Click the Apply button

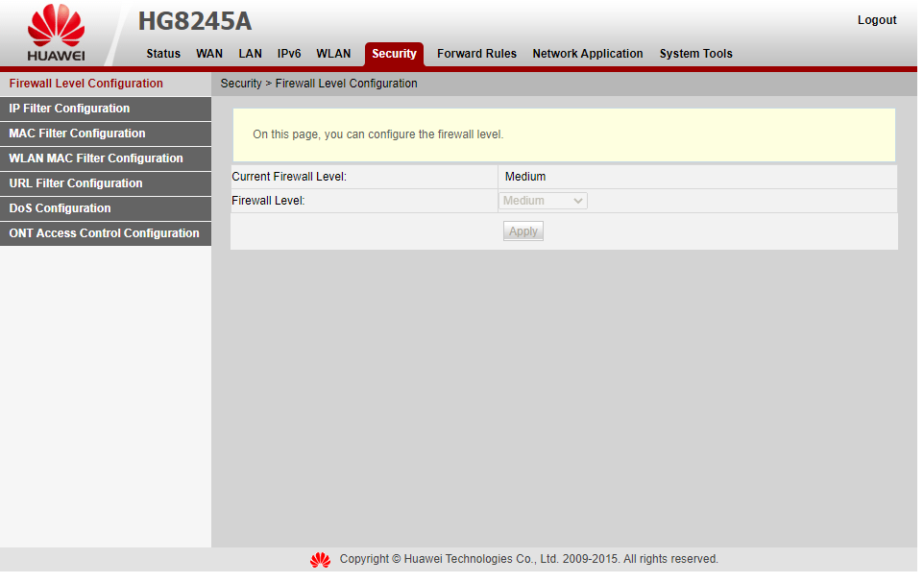pos(523,231)
